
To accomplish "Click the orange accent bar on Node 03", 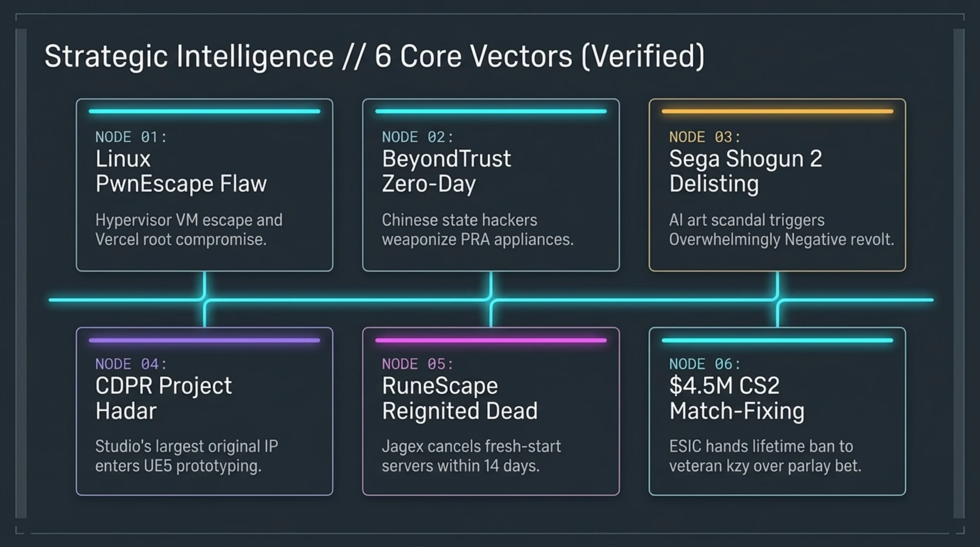I will point(777,112).
